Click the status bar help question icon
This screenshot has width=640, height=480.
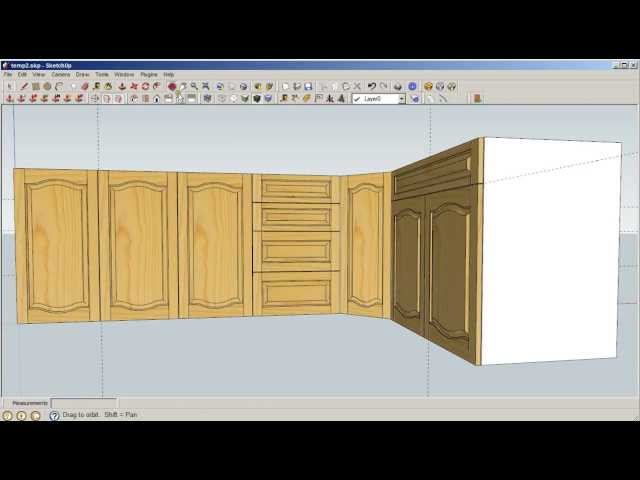[54, 416]
